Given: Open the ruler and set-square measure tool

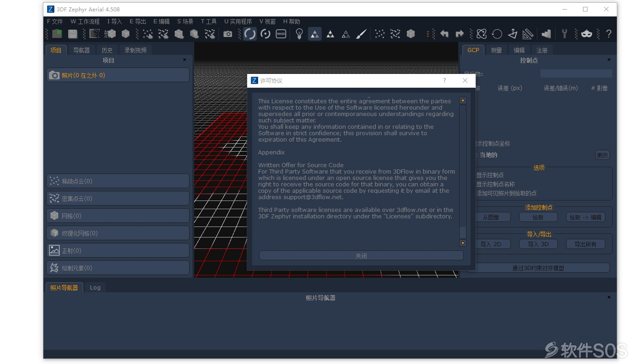Looking at the screenshot, I should coord(528,34).
